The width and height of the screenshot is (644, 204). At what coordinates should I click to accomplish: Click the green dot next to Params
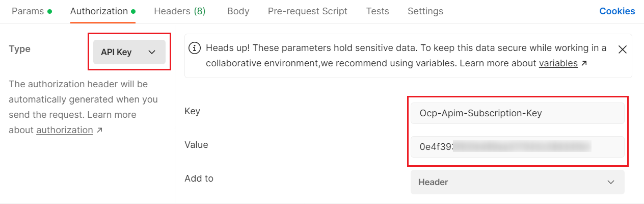point(49,11)
